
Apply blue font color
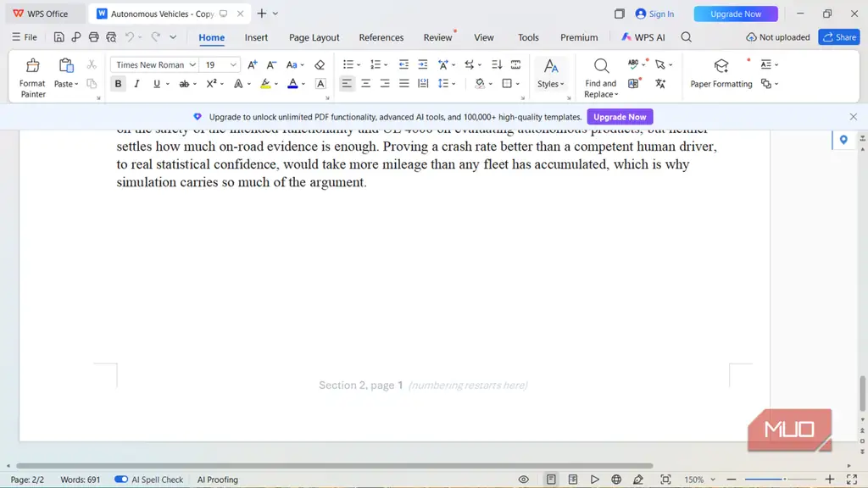click(292, 84)
